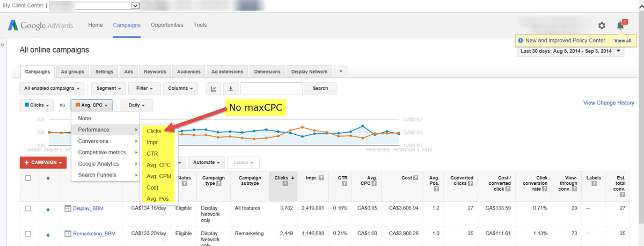Open notifications bell icon
This screenshot has height=246, width=644.
click(x=620, y=25)
